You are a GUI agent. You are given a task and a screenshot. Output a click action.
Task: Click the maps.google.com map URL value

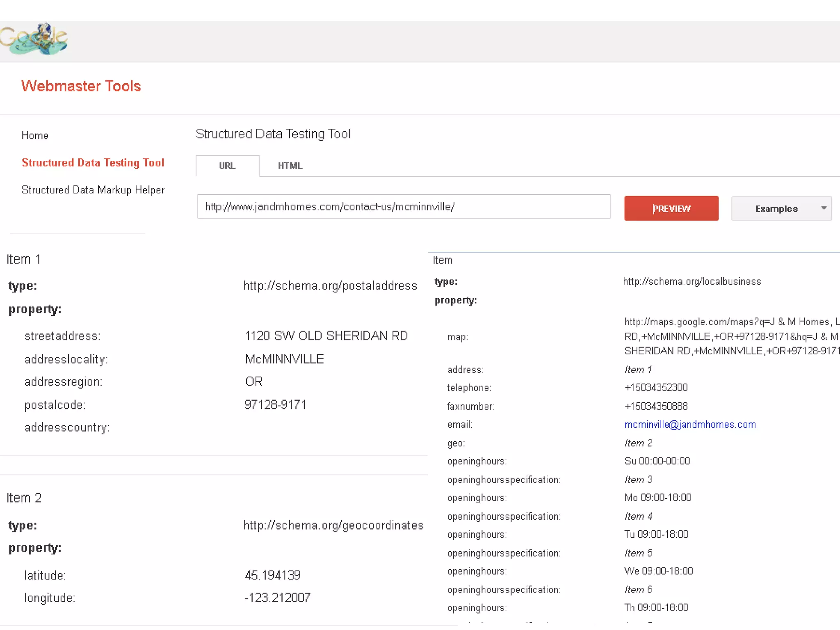[x=732, y=336]
